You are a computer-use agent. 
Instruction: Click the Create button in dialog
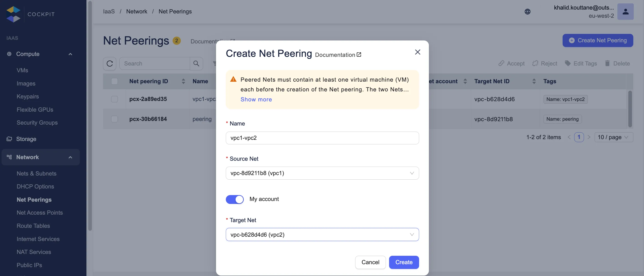[403, 262]
